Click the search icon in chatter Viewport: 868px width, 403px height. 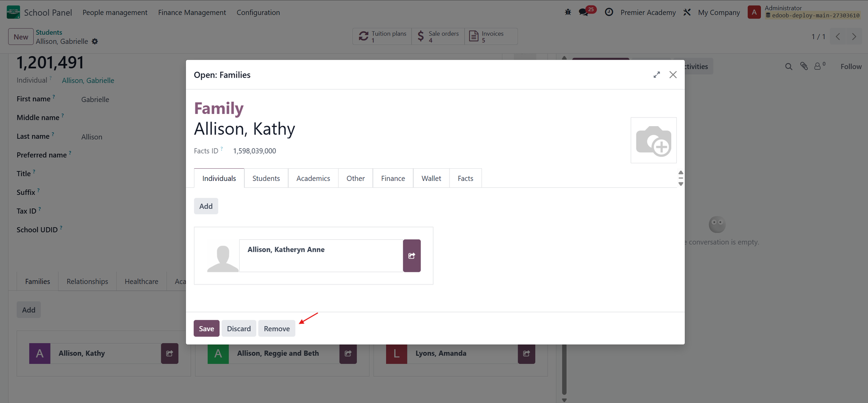(788, 66)
